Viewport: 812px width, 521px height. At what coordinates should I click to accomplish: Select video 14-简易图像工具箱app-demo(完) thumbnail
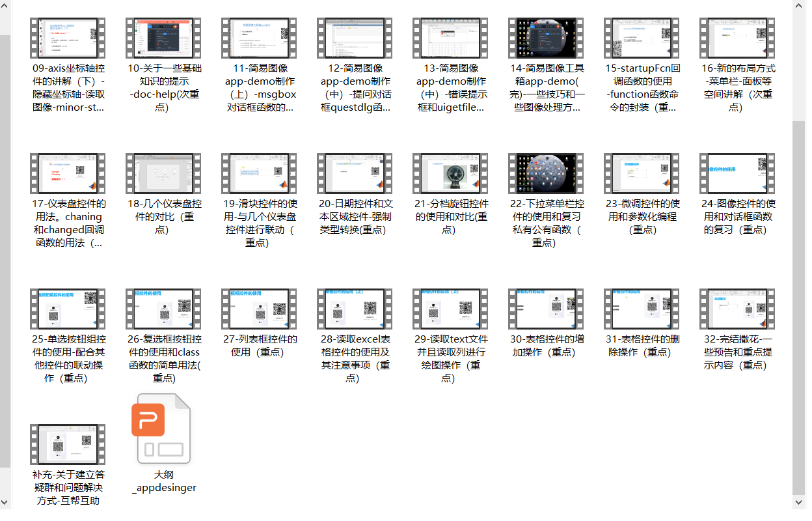(546, 38)
